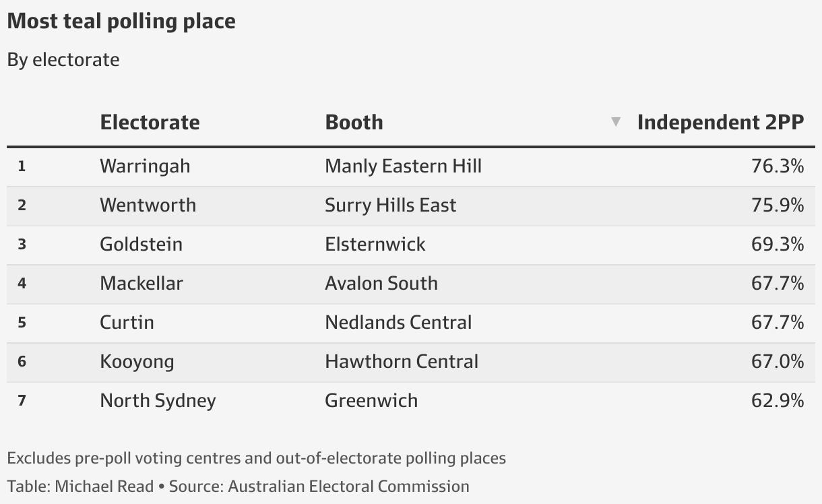822x504 pixels.
Task: Click the sort arrow beside Independent 2PP
Action: [615, 123]
